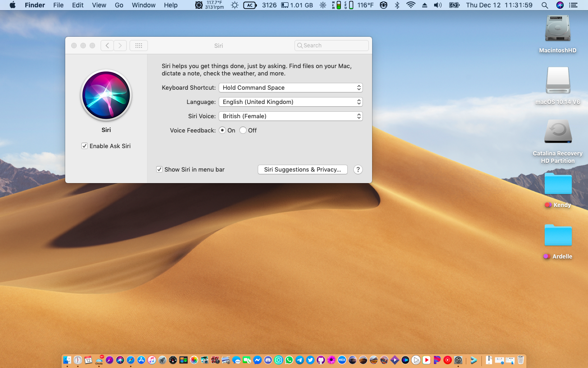The width and height of the screenshot is (588, 368).
Task: Open YouTube red play icon in Dock
Action: pos(427,360)
